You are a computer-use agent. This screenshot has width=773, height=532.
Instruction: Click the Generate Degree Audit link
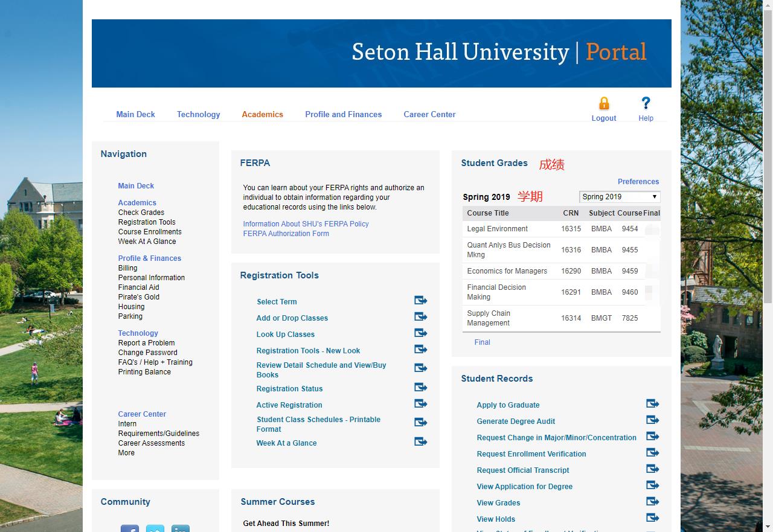(516, 421)
